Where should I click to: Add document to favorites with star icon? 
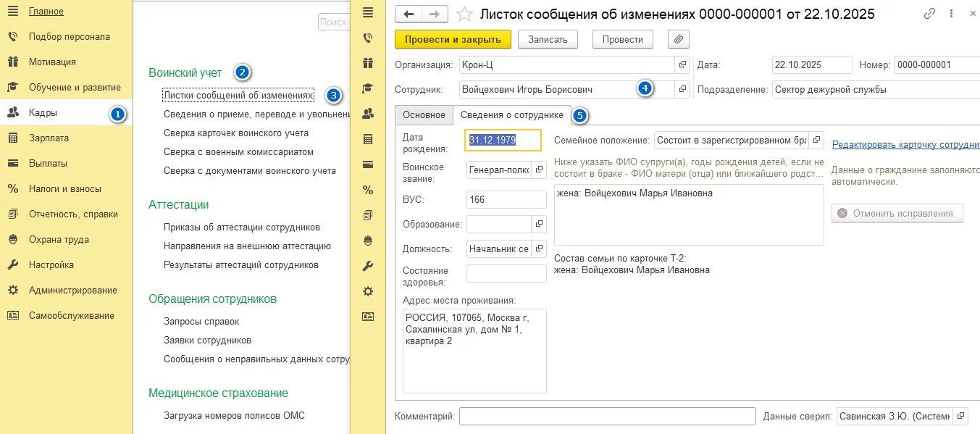[x=465, y=14]
